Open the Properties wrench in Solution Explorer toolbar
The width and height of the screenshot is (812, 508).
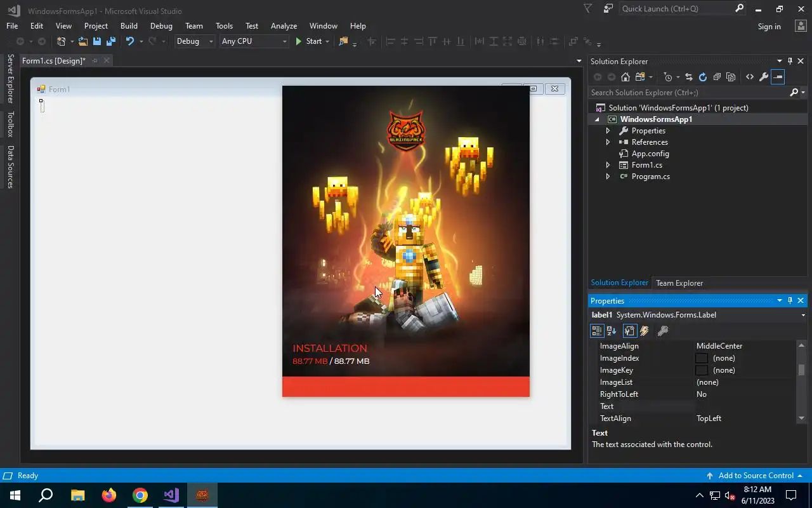tap(764, 77)
